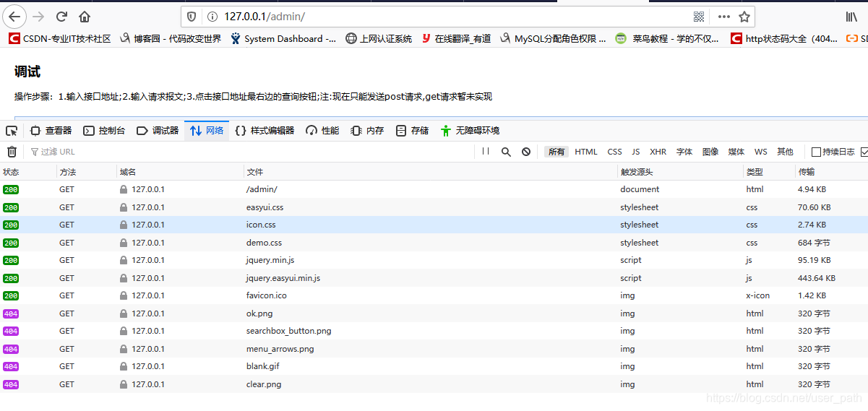This screenshot has height=411, width=868.
Task: Open page actions three-dot menu
Action: [723, 16]
